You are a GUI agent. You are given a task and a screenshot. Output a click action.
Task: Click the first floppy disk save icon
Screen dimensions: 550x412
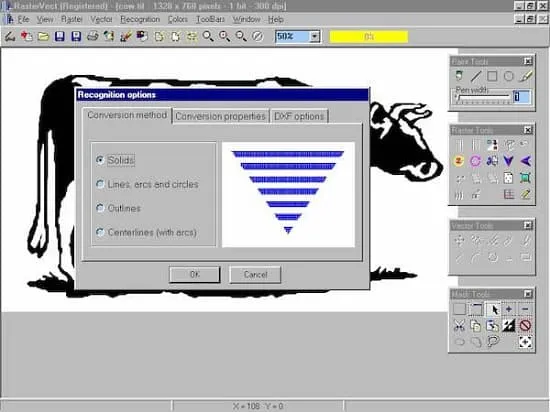(x=60, y=36)
